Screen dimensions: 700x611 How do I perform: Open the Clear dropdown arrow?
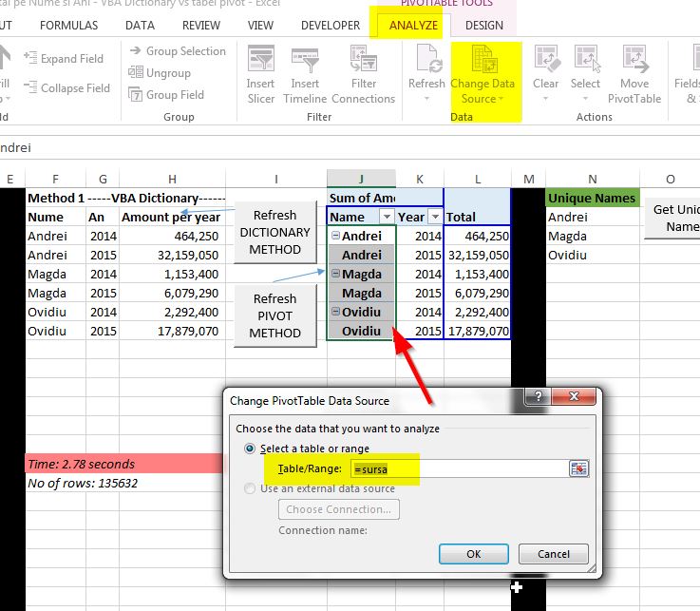[545, 99]
